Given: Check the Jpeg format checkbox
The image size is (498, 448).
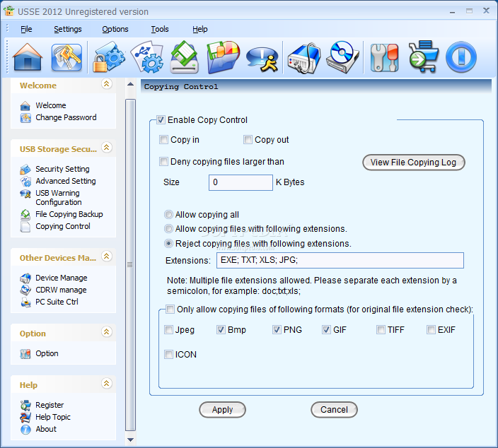Looking at the screenshot, I should (x=168, y=330).
